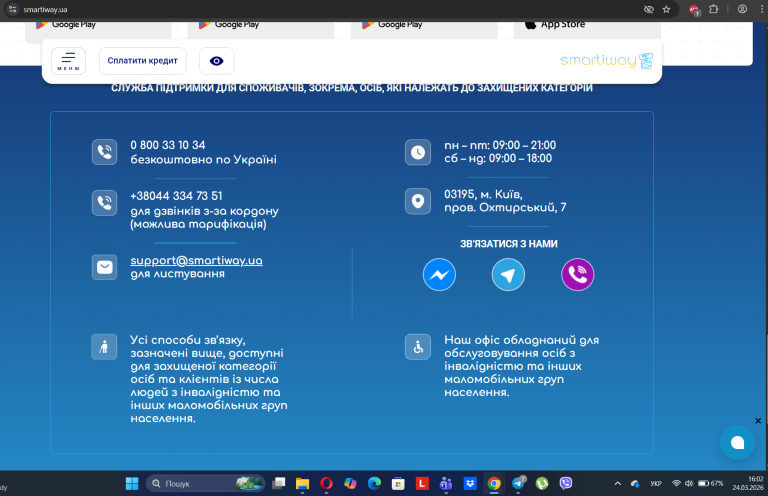Open the red extension icon in Chrome toolbar
768x496 pixels.
click(694, 9)
